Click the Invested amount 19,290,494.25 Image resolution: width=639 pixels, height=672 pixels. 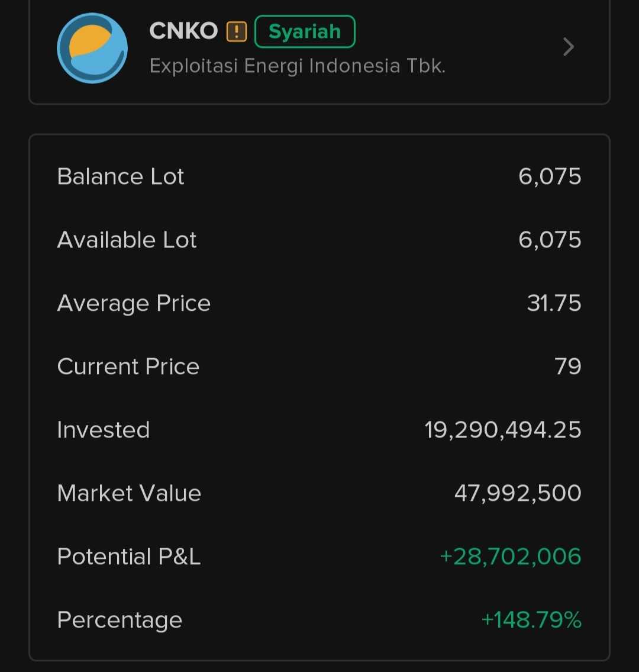(x=502, y=430)
